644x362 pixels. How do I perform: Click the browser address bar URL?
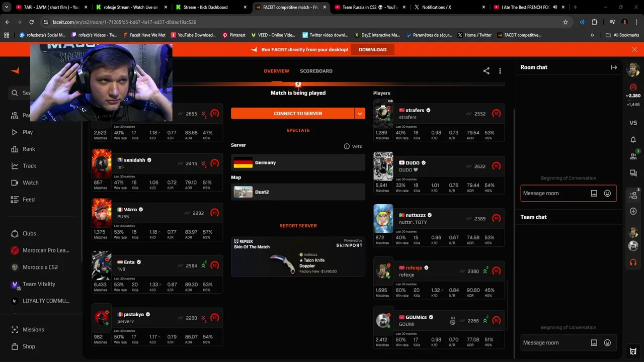124,22
